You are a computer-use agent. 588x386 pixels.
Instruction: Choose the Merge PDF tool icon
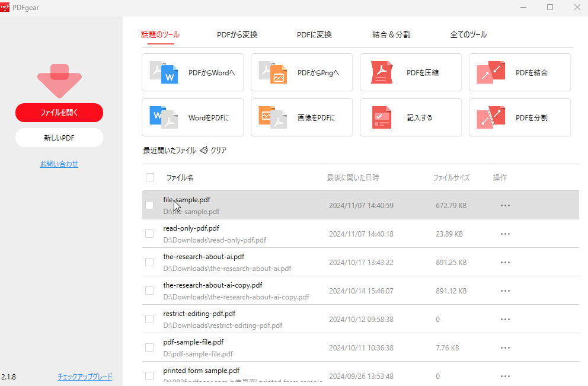click(491, 72)
